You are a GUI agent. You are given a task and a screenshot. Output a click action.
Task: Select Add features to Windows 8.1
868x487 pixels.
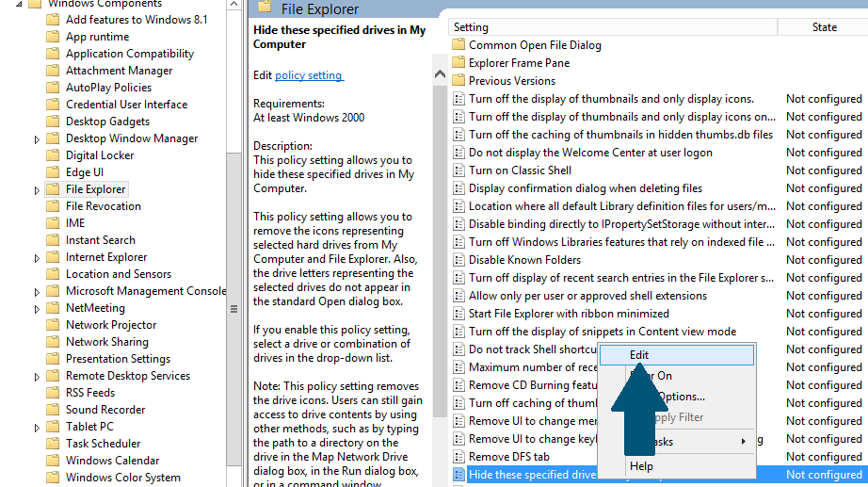[137, 20]
